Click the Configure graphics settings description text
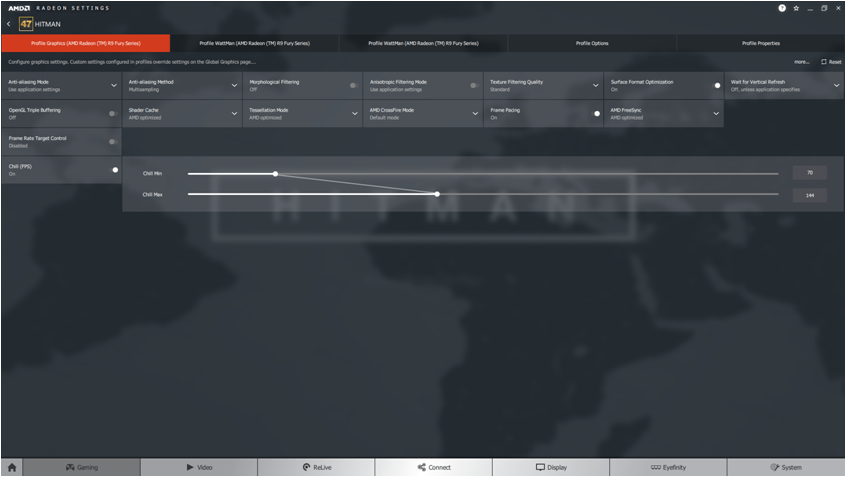Image resolution: width=846 pixels, height=477 pixels. click(132, 62)
